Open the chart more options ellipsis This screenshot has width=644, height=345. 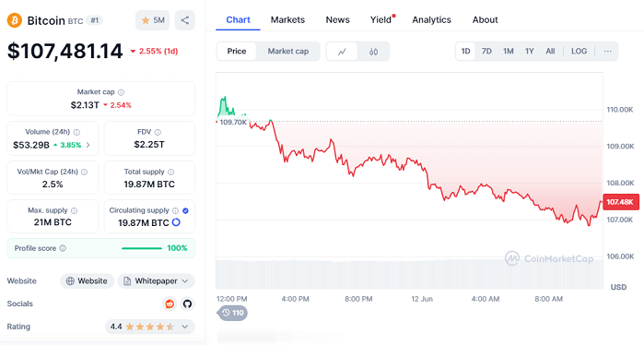tap(607, 52)
